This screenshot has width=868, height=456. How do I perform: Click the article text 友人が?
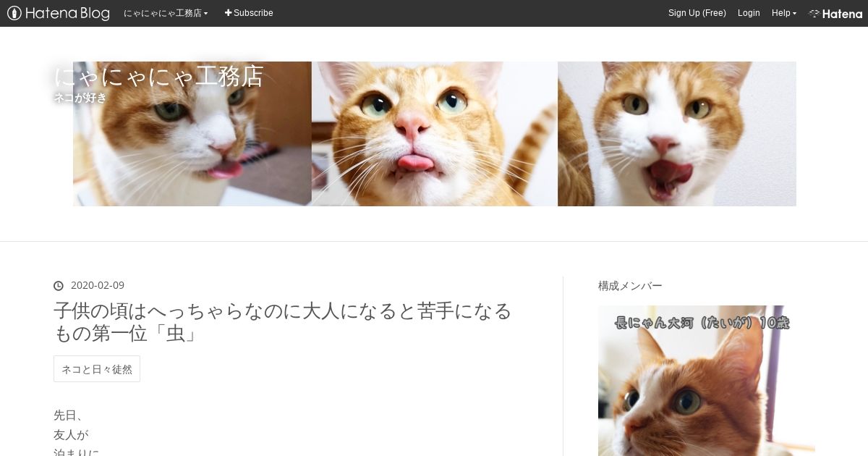click(71, 435)
